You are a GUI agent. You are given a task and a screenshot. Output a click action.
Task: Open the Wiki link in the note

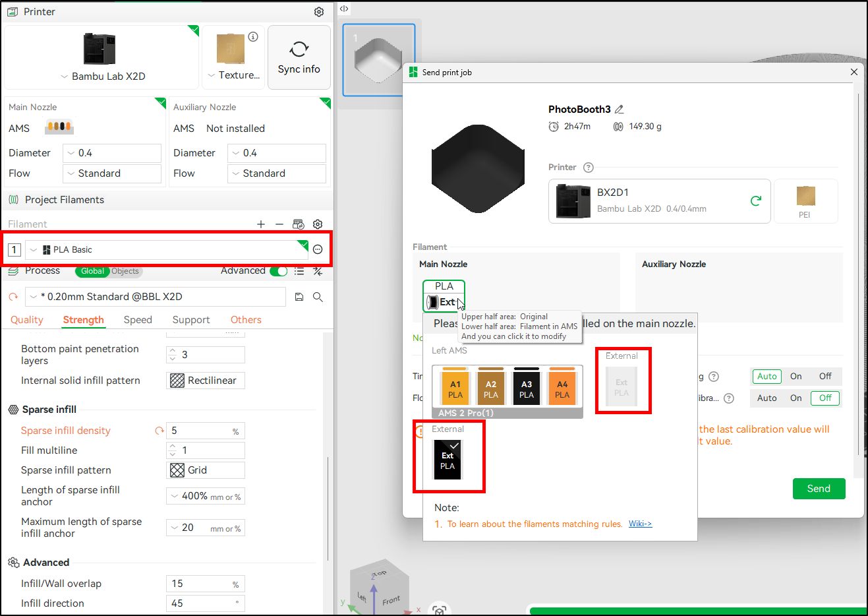coord(640,524)
